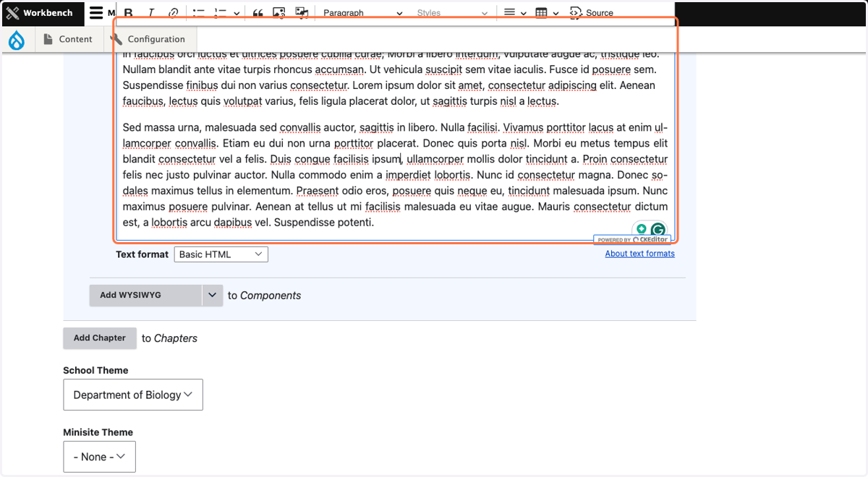868x477 pixels.
Task: Click the Add Chapter button
Action: [100, 338]
